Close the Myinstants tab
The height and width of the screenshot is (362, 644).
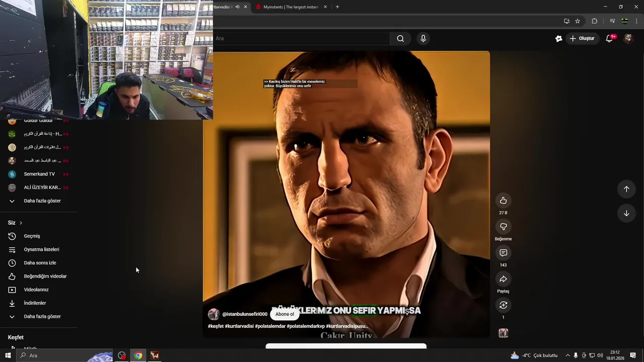(x=325, y=7)
